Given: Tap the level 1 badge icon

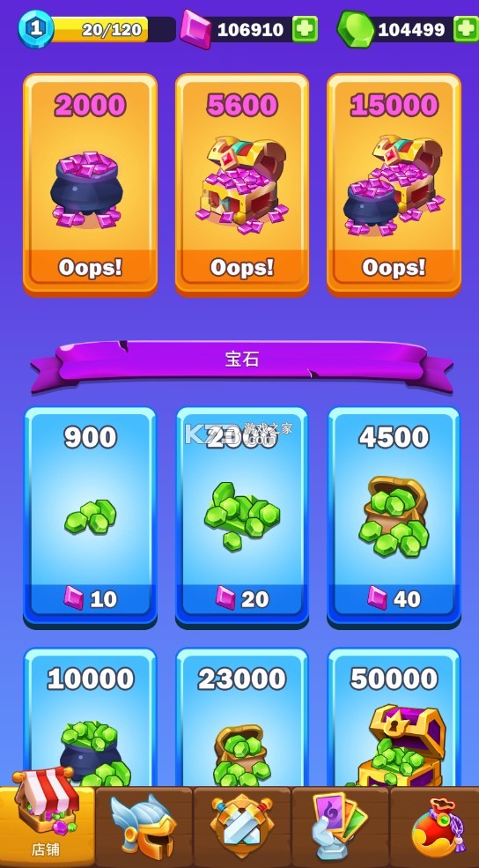Looking at the screenshot, I should pyautogui.click(x=36, y=29).
